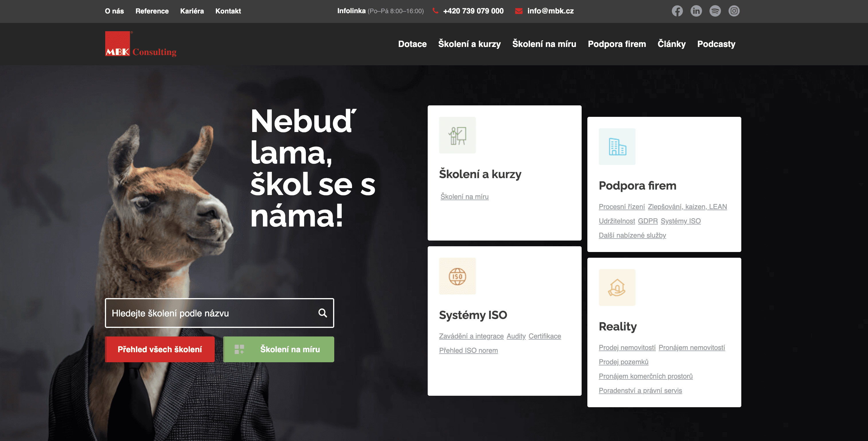Click the info@mbk.cz email link

coord(550,11)
